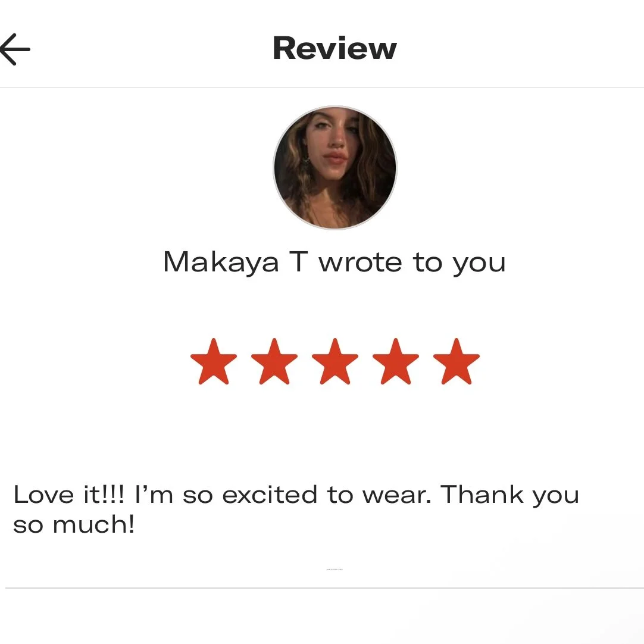
Task: Select the third red star
Action: pos(335,361)
